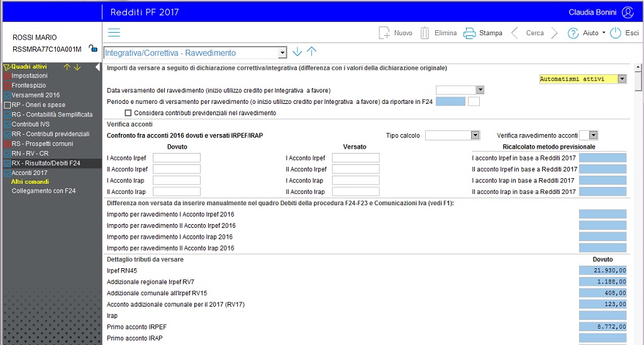
Task: Select RS - Prospetti comuni in sidebar
Action: tap(42, 144)
